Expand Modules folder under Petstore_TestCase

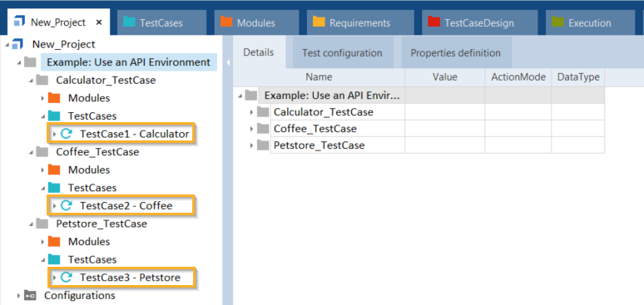(42, 242)
